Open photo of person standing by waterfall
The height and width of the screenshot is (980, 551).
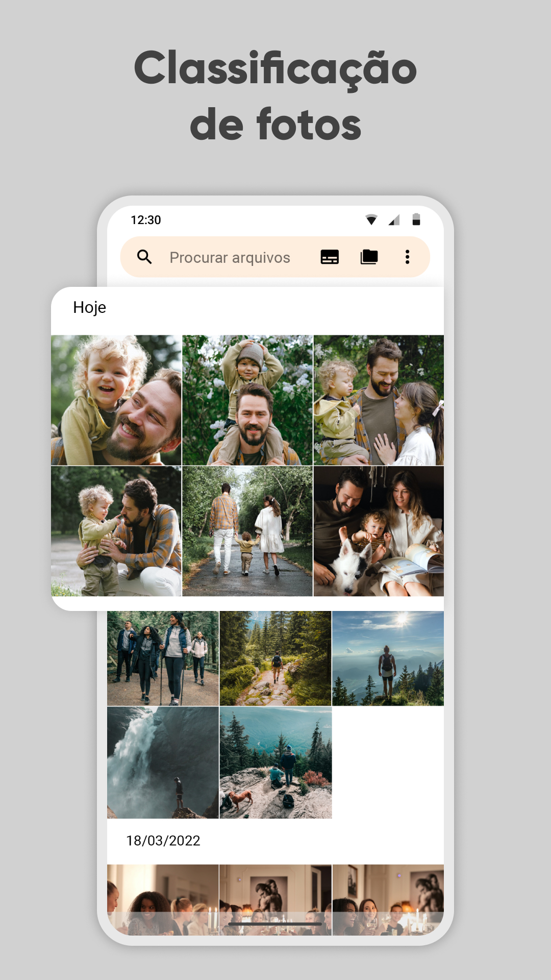point(163,763)
